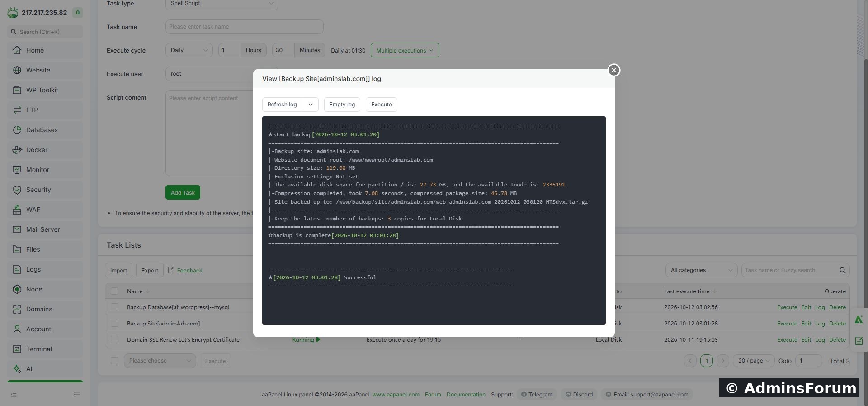Screen dimensions: 868x406
Task: Click the Refresh log button
Action: click(282, 105)
